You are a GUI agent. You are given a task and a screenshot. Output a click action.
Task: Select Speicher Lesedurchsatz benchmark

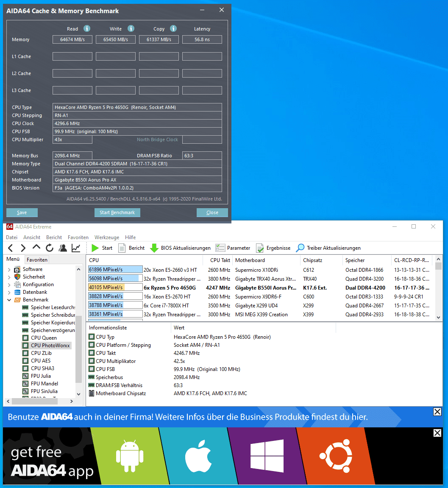click(x=49, y=307)
